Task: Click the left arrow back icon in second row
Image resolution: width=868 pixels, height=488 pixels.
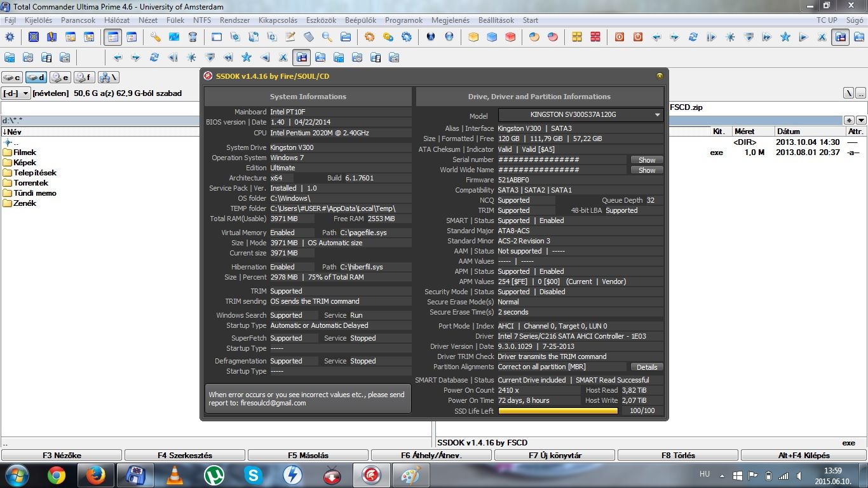Action: 118,58
